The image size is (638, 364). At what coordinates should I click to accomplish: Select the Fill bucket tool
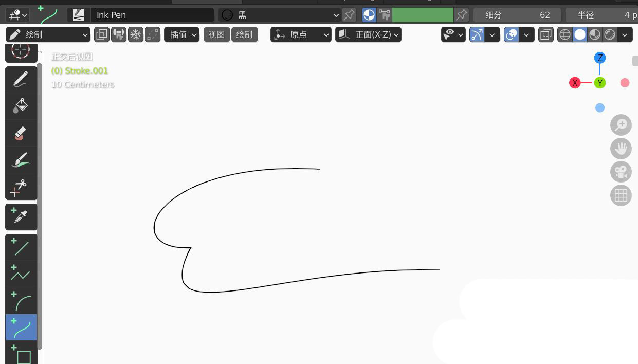21,106
